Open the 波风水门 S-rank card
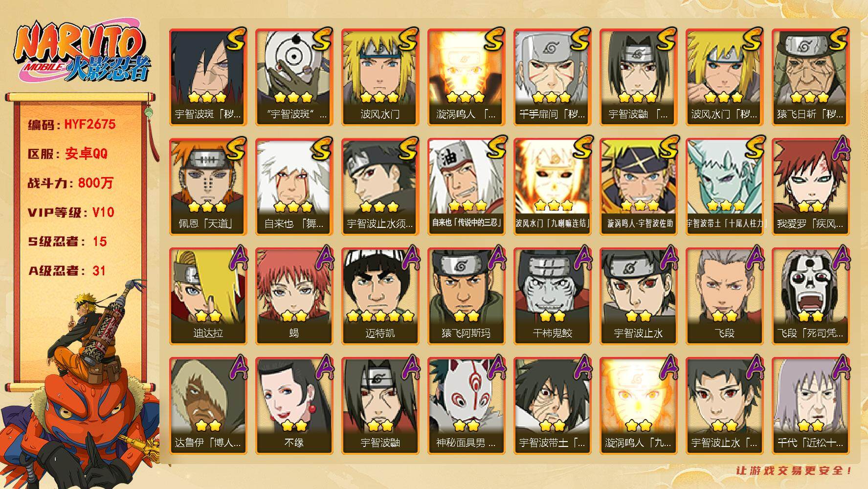Image resolution: width=868 pixels, height=489 pixels. 380,77
